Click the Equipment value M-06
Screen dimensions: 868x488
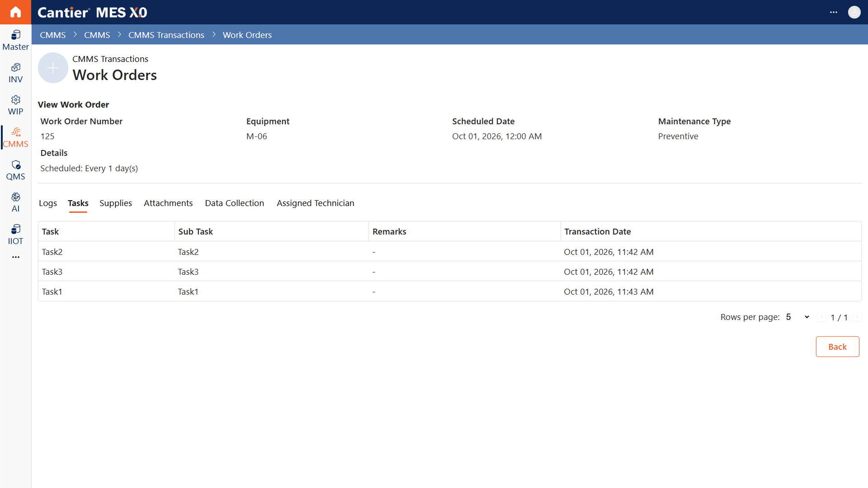257,136
